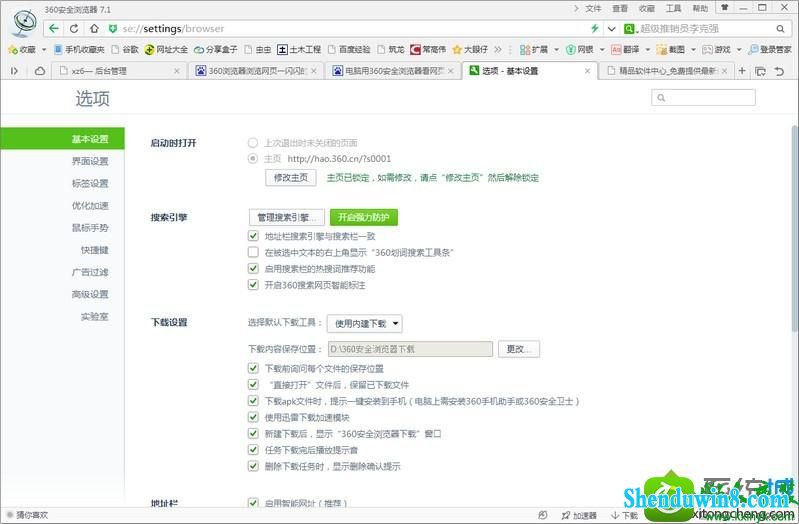Expand the 截图 dropdown arrow

point(693,49)
